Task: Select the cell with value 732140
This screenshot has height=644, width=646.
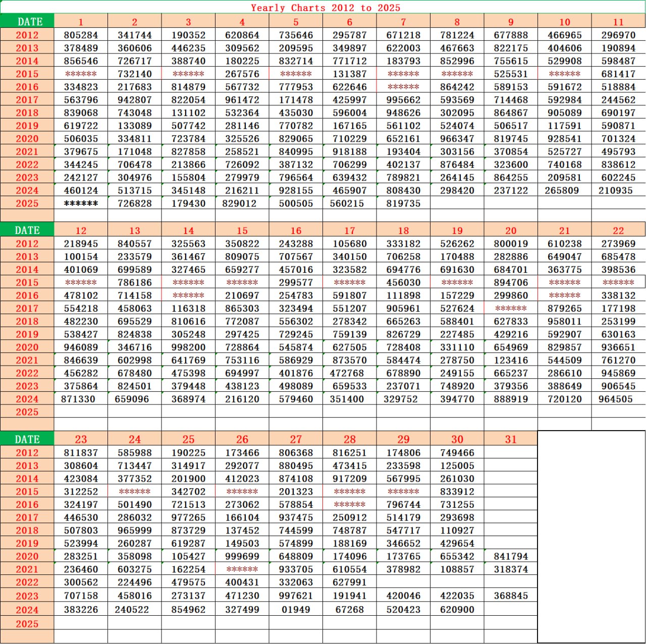Action: pos(135,74)
